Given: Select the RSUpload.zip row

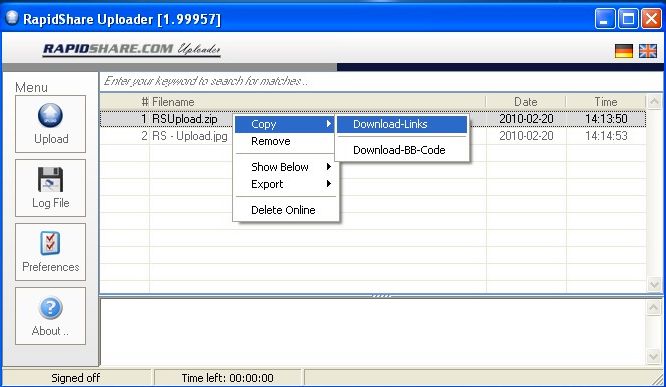Looking at the screenshot, I should [373, 119].
